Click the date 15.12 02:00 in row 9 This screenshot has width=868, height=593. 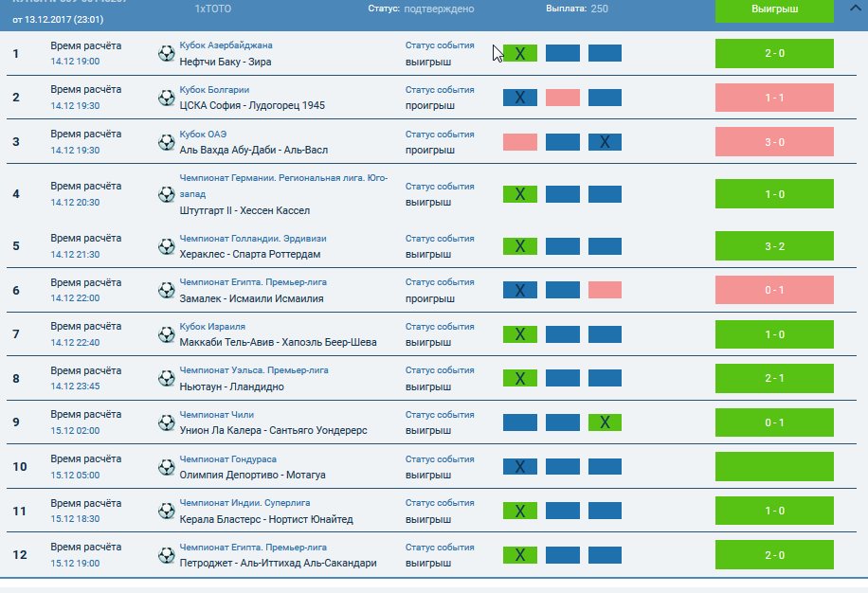75,430
